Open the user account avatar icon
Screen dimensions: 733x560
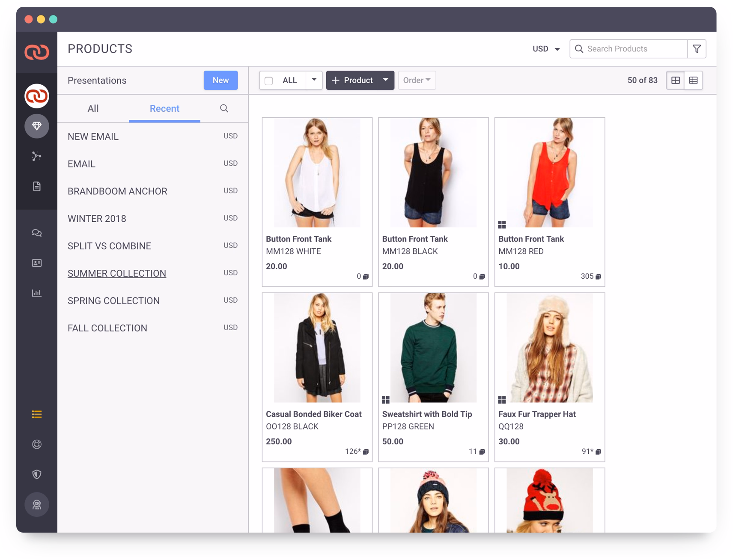37,505
